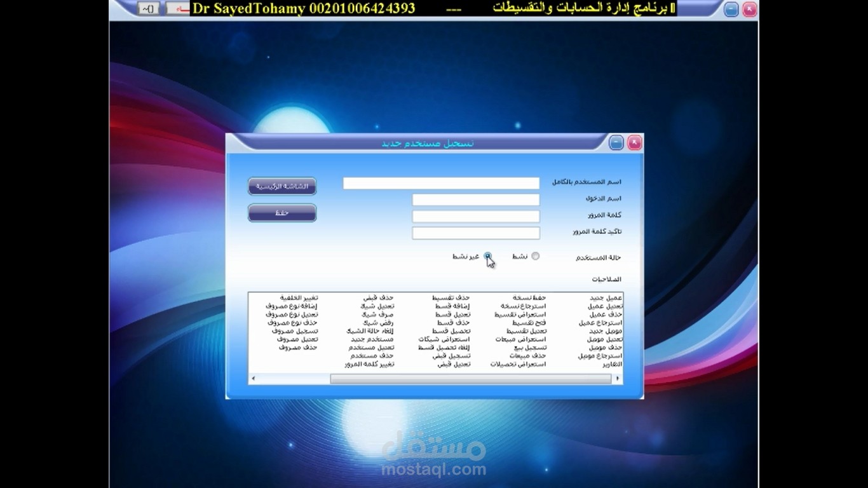868x488 pixels.
Task: Click the permissions list right scroll arrow
Action: (618, 379)
